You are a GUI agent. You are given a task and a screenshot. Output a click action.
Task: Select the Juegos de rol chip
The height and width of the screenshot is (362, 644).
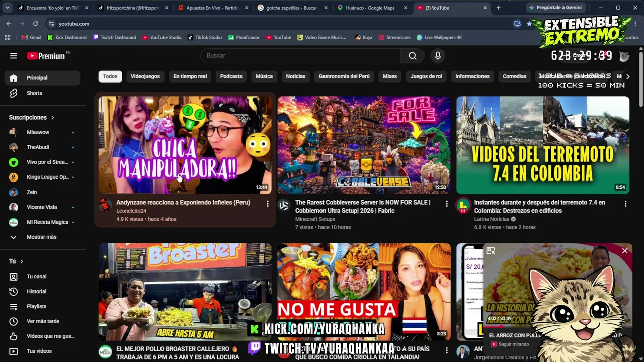click(426, 76)
